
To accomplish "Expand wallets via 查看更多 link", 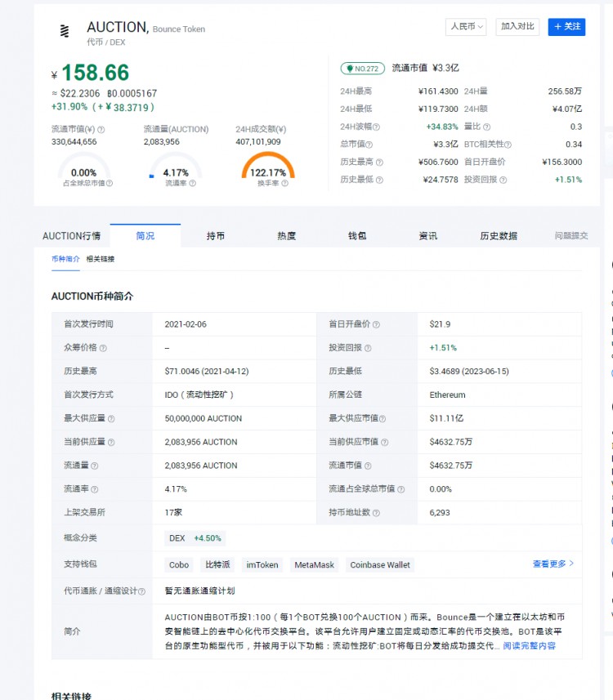I will click(x=553, y=564).
